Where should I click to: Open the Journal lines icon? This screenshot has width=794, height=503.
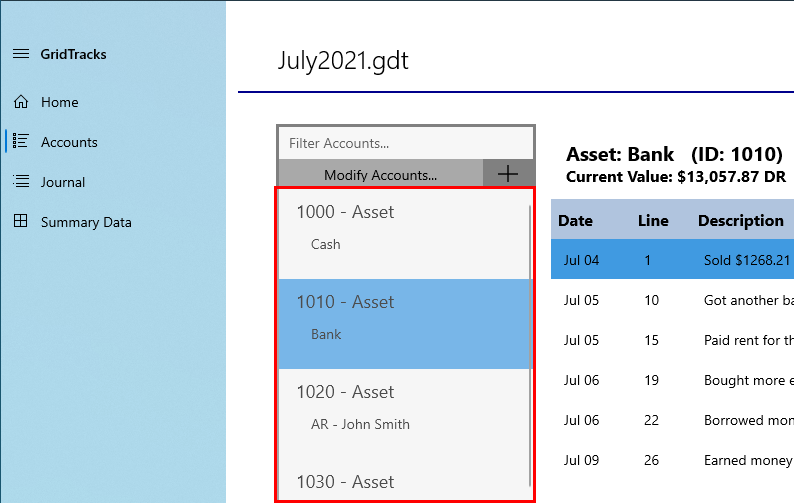21,181
